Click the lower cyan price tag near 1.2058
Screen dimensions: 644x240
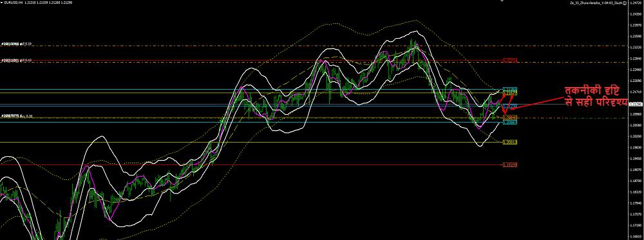coord(510,122)
